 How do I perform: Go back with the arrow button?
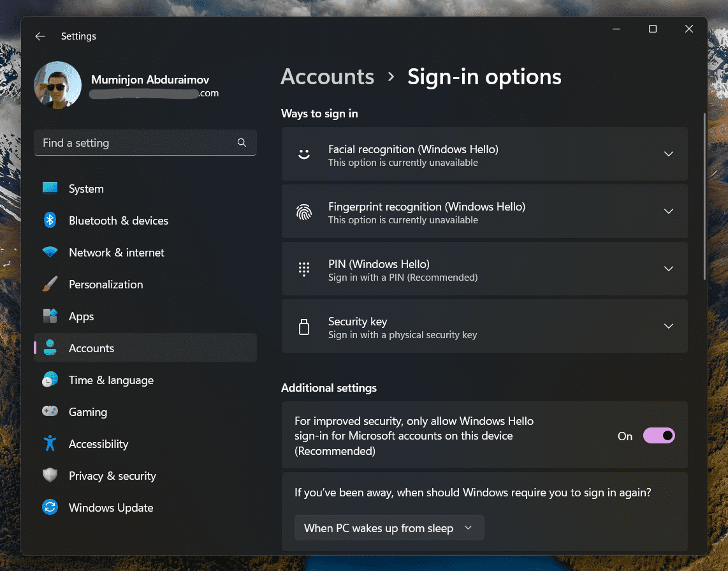(x=40, y=36)
